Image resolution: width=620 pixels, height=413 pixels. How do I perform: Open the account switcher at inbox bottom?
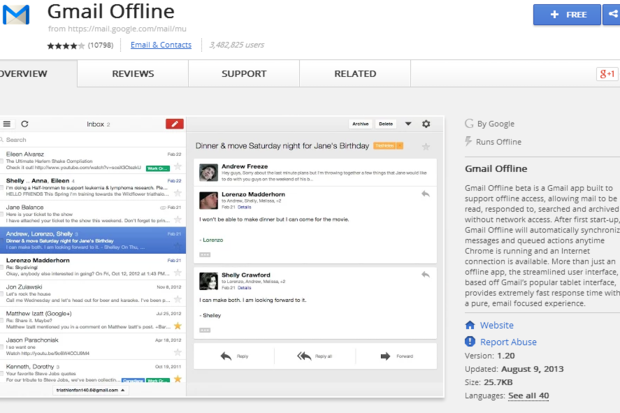coord(90,390)
